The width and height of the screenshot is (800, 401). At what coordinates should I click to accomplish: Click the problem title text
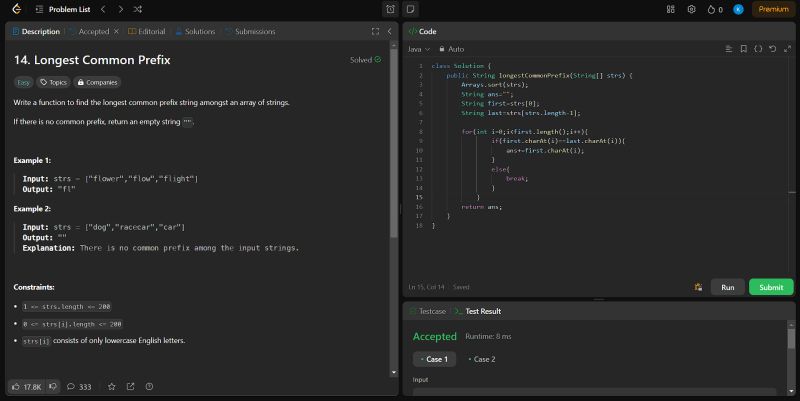(x=92, y=60)
